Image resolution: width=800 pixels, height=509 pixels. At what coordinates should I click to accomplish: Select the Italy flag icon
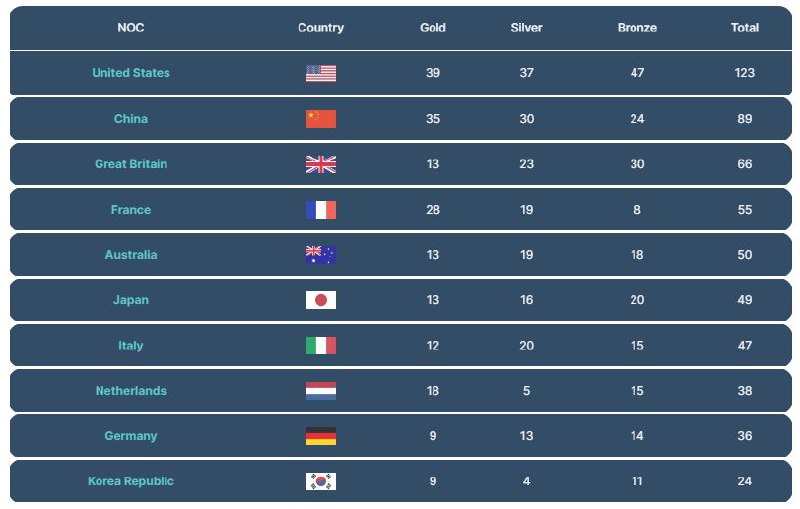click(x=321, y=346)
